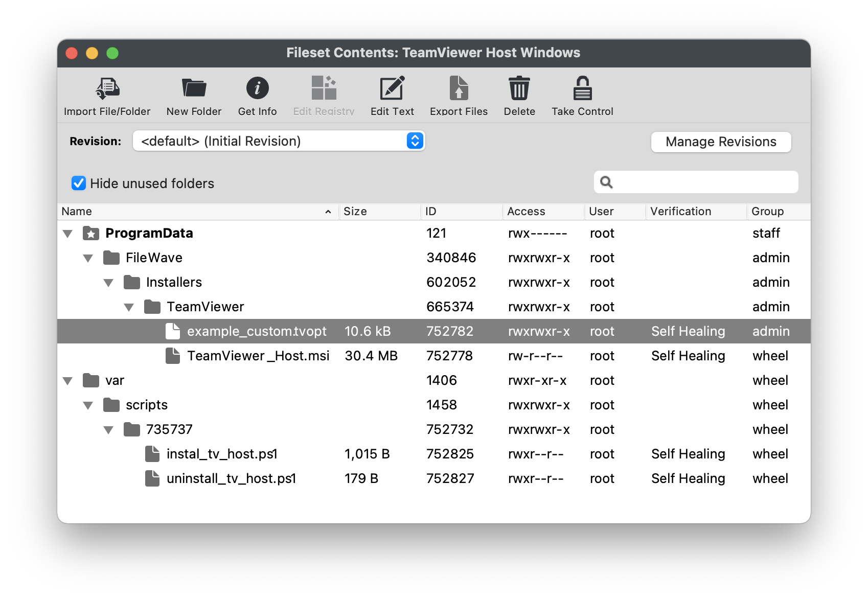
Task: Open the Edit Text tool
Action: click(x=392, y=88)
